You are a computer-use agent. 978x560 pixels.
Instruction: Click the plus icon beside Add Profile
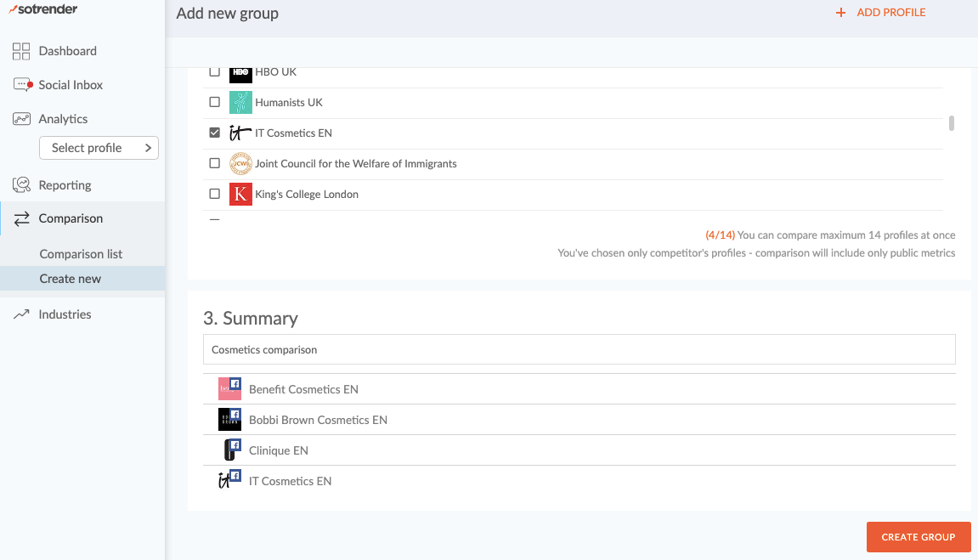pos(840,13)
